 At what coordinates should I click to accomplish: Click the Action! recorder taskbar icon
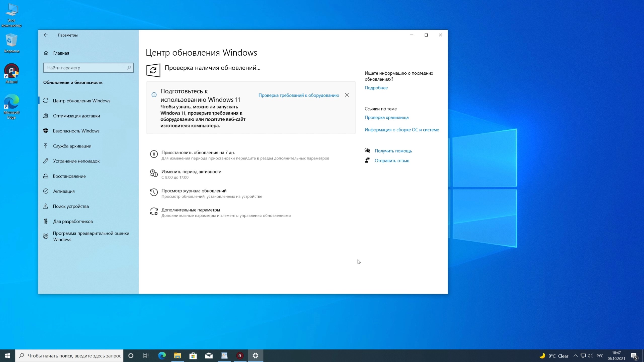tap(240, 356)
